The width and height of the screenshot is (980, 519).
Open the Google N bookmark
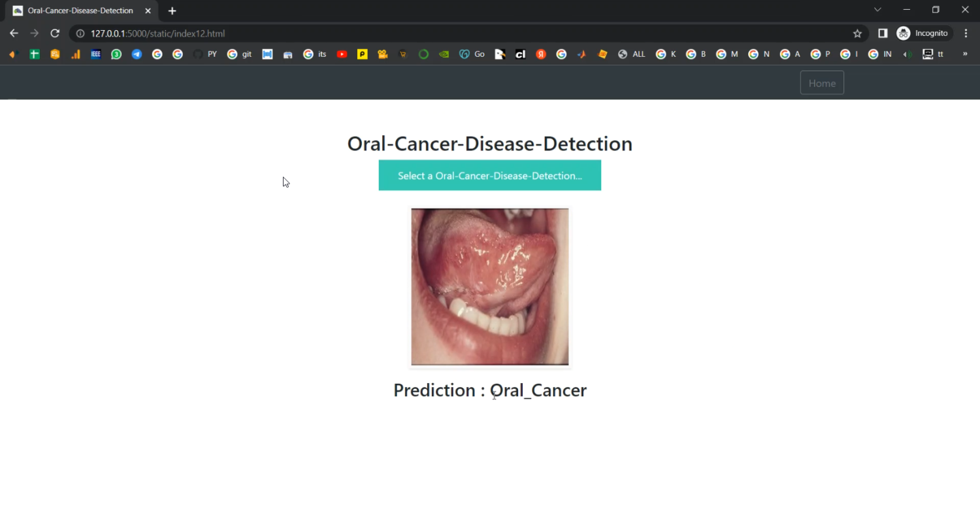pyautogui.click(x=759, y=54)
